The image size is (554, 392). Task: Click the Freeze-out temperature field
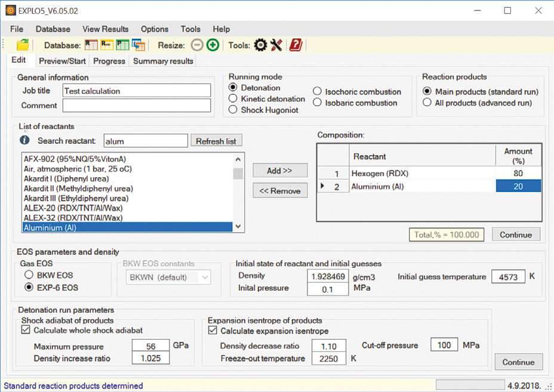click(x=328, y=359)
